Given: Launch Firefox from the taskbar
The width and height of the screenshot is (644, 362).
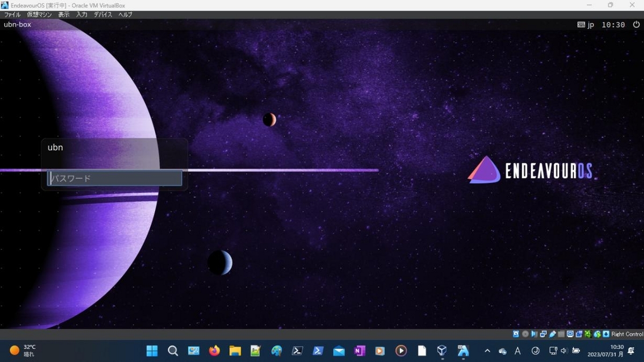Looking at the screenshot, I should point(215,351).
